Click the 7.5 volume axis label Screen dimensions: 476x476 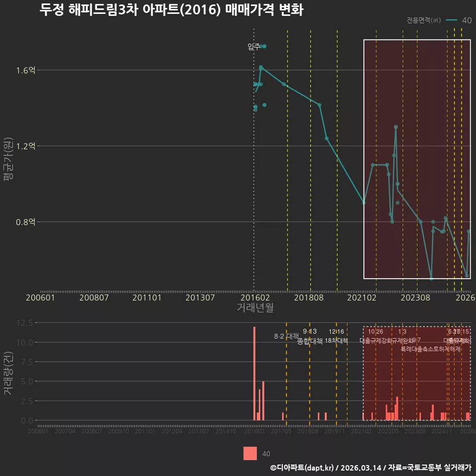tap(27, 362)
